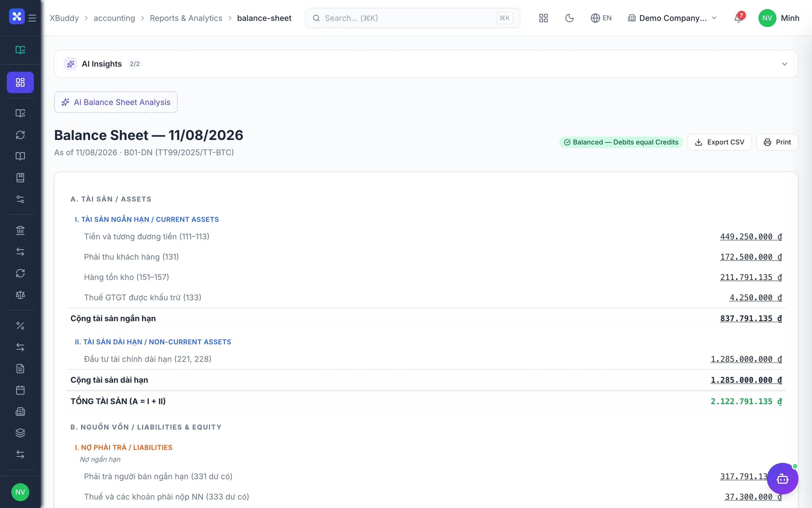Viewport: 812px width, 508px height.
Task: Click the AI Balance Sheet Analysis button
Action: 116,102
